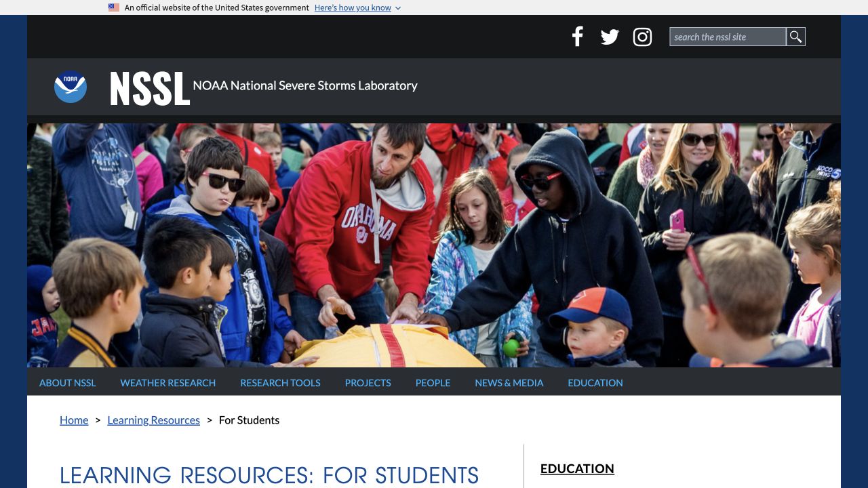Click "An official website of the United States government" text

point(217,7)
